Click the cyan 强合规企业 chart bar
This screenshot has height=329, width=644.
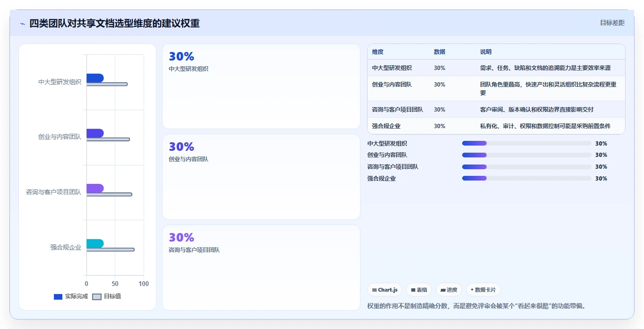[x=95, y=243]
